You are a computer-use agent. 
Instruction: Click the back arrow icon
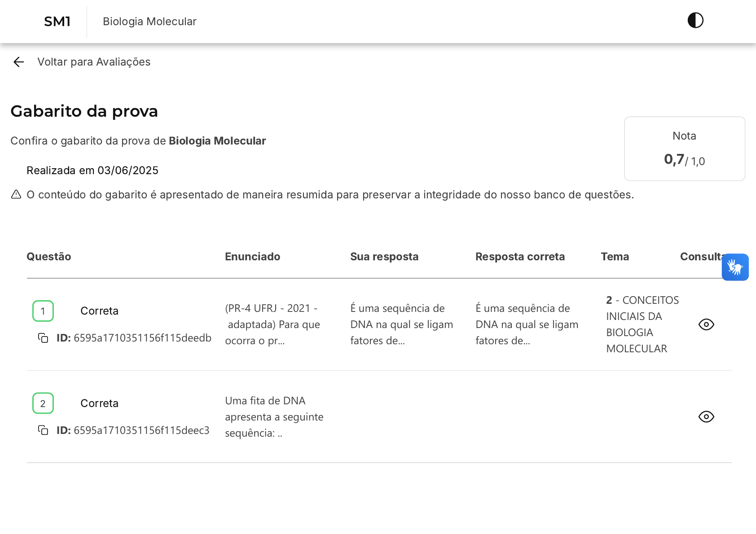[x=18, y=62]
